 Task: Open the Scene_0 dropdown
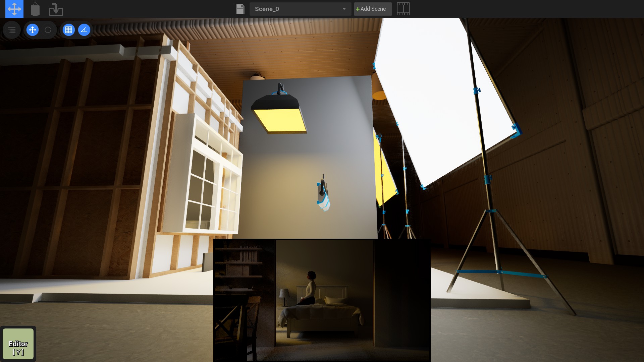[295, 9]
